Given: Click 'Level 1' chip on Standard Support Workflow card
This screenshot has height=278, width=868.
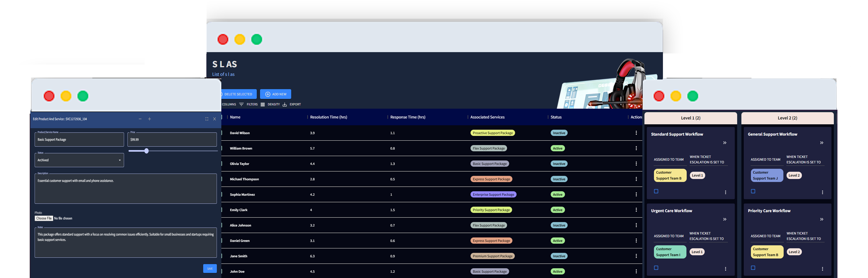Looking at the screenshot, I should [697, 175].
